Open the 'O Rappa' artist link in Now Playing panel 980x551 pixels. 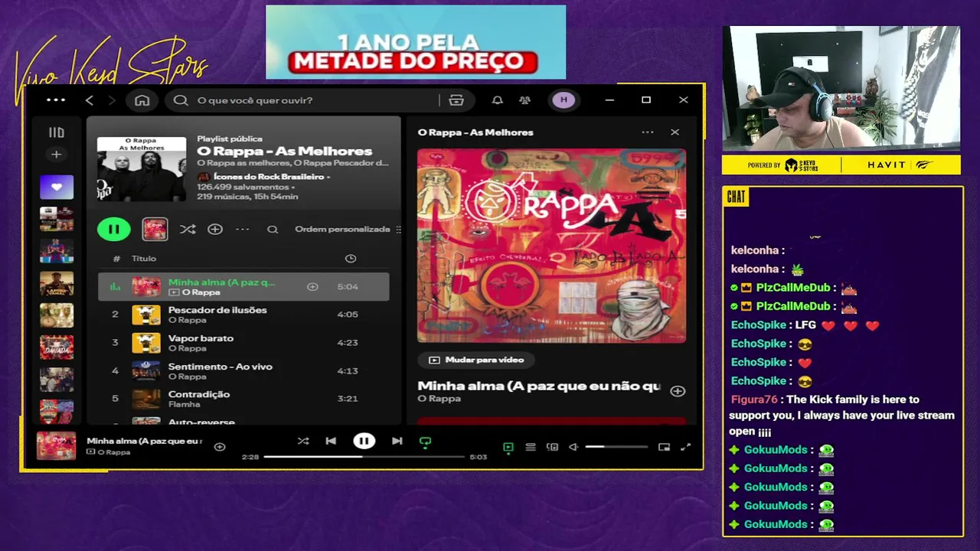(x=439, y=399)
